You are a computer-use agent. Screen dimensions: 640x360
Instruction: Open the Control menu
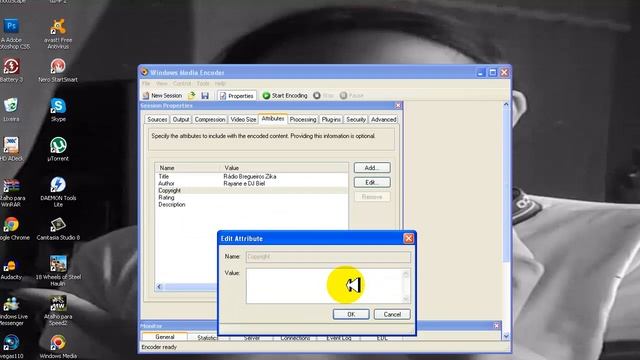[x=182, y=83]
